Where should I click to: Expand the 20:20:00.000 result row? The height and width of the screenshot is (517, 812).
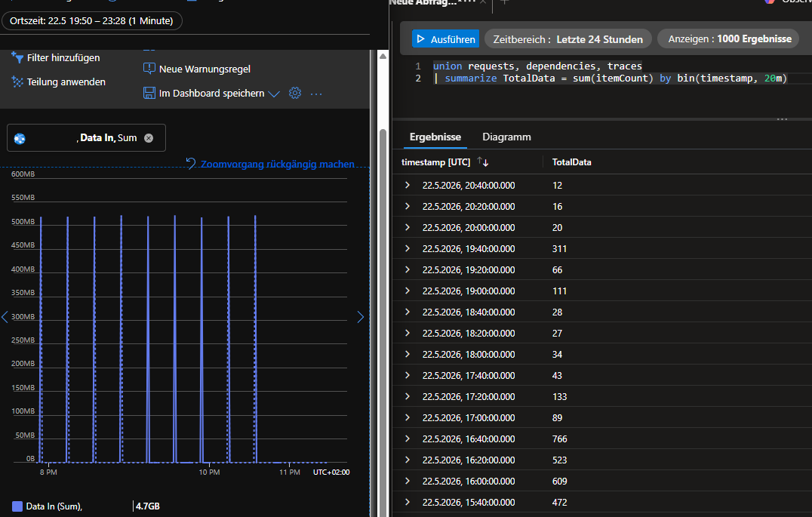[408, 206]
